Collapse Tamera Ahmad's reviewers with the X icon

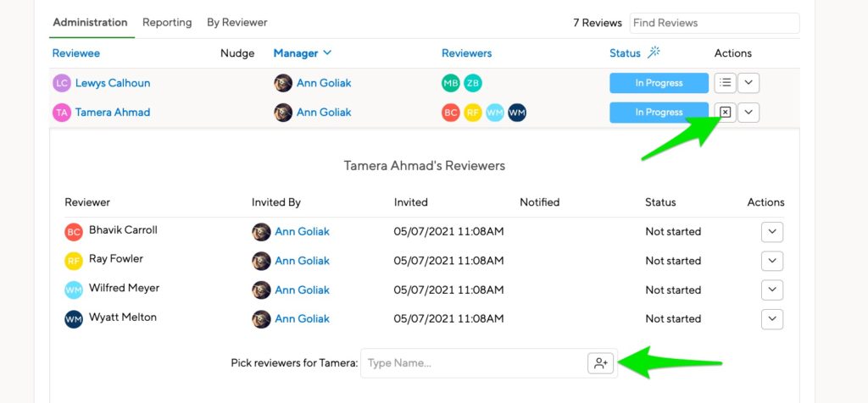[x=726, y=113]
